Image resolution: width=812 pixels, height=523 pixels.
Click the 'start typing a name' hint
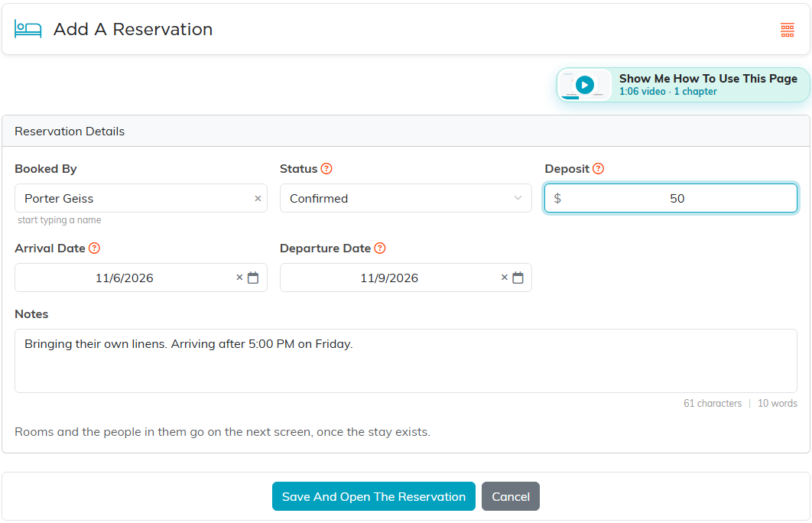(60, 220)
